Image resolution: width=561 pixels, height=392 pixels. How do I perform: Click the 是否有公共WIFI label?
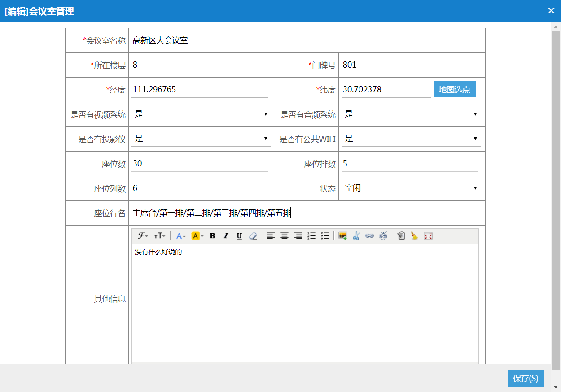coord(307,139)
